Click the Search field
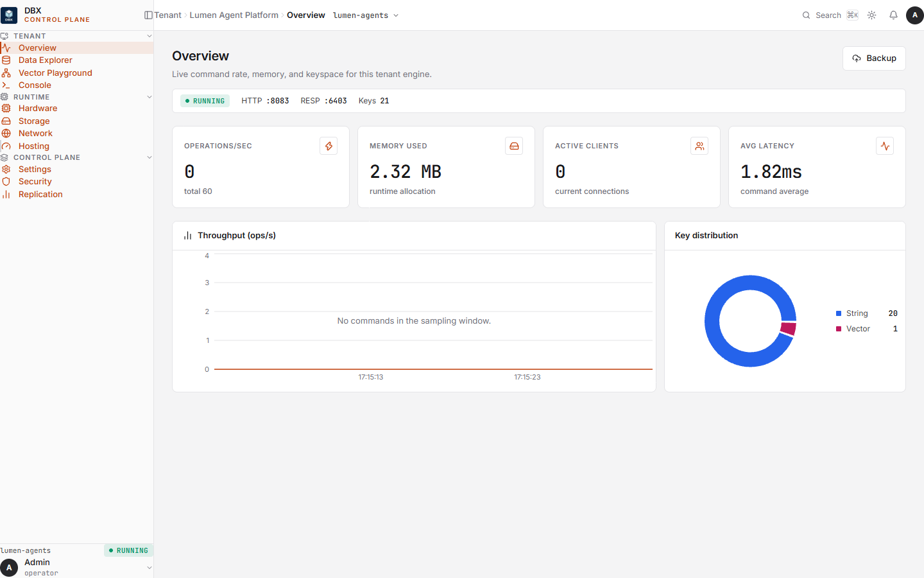 [830, 15]
